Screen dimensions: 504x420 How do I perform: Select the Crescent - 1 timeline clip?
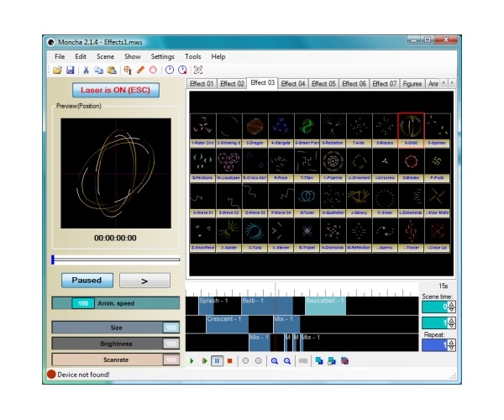[x=227, y=324]
